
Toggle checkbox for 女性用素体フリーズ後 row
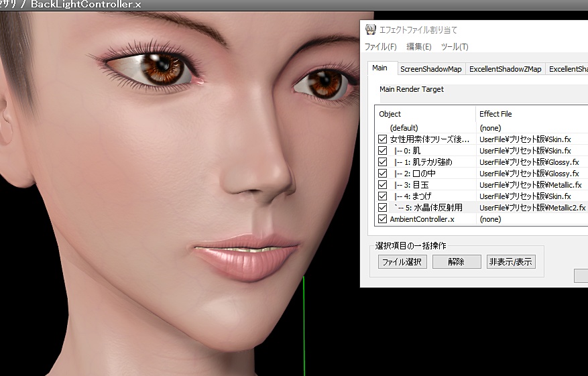pyautogui.click(x=382, y=139)
